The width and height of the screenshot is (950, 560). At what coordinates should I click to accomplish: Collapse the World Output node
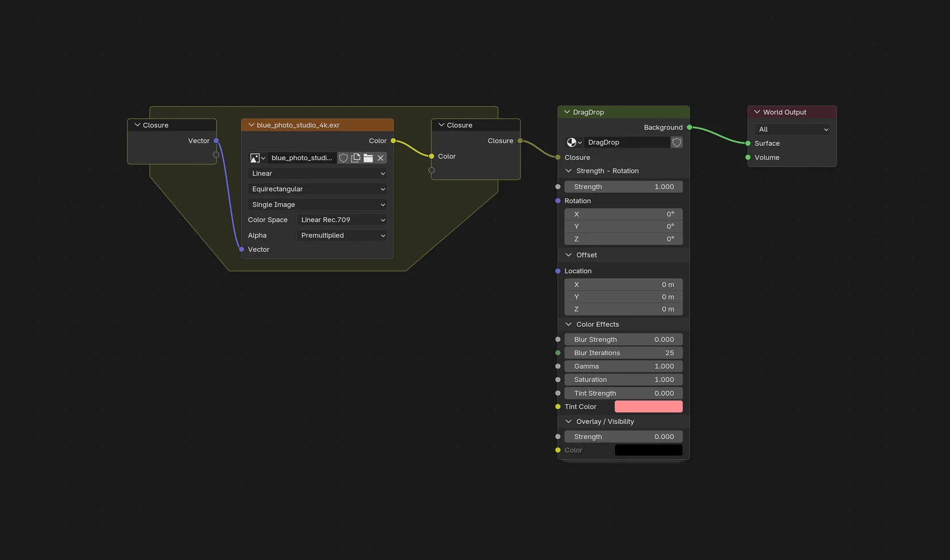(x=756, y=112)
